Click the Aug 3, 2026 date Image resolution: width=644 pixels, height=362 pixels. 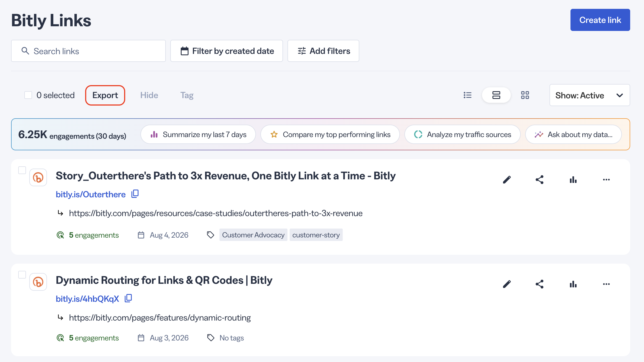(169, 338)
